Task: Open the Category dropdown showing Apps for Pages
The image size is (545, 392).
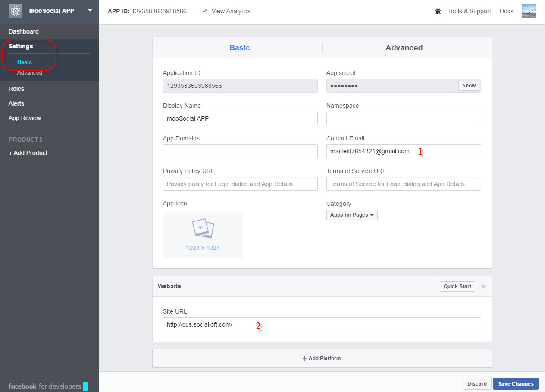Action: (351, 215)
